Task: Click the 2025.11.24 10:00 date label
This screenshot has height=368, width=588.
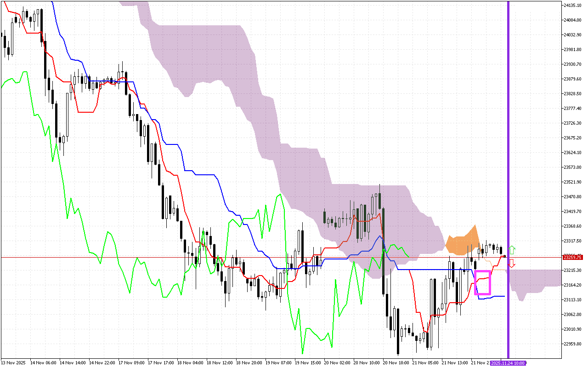Action: point(508,363)
